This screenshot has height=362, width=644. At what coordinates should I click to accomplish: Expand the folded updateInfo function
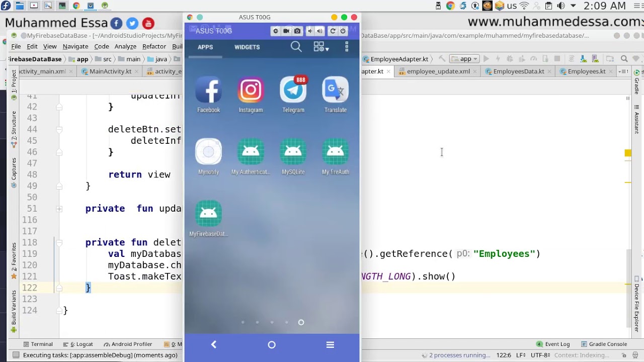click(59, 209)
